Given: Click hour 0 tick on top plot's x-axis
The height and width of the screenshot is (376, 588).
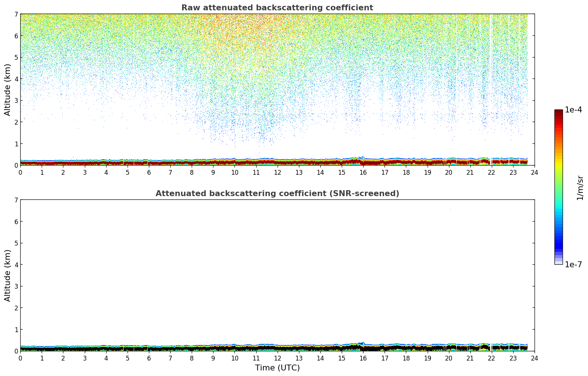Looking at the screenshot, I should tap(20, 172).
